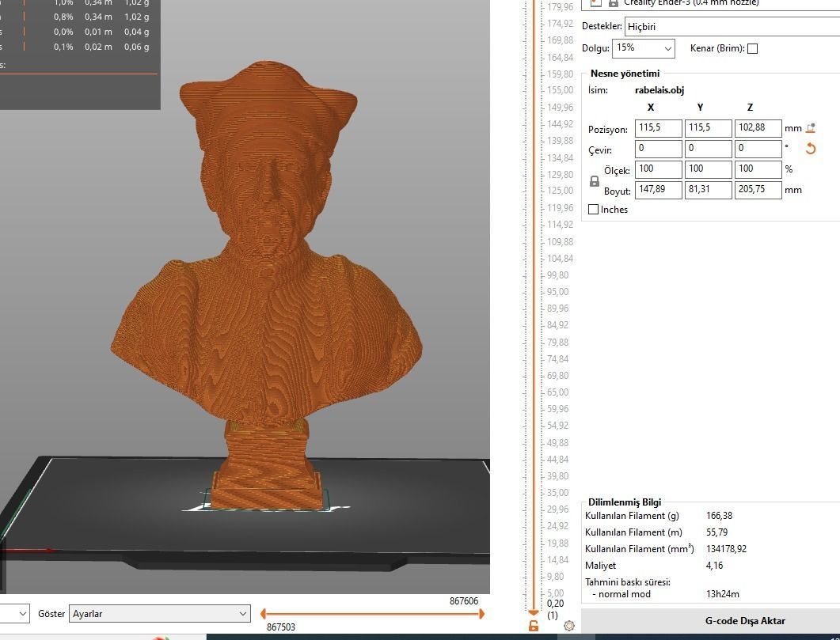840x640 pixels.
Task: Click the layer height label 99,80
Action: 557,275
